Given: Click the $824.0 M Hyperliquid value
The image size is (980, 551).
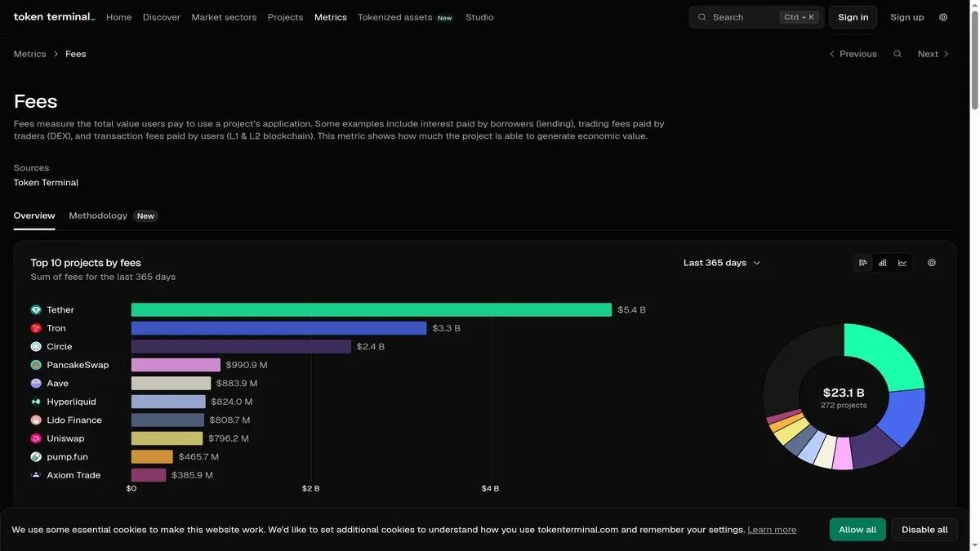Looking at the screenshot, I should (232, 402).
